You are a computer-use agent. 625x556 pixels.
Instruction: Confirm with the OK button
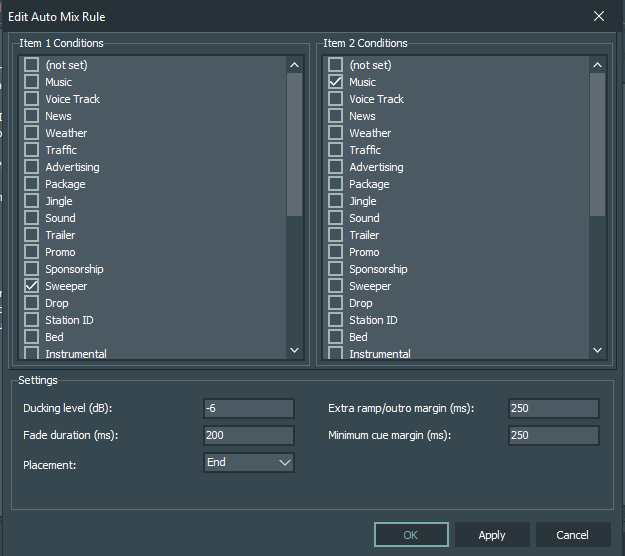click(x=411, y=535)
